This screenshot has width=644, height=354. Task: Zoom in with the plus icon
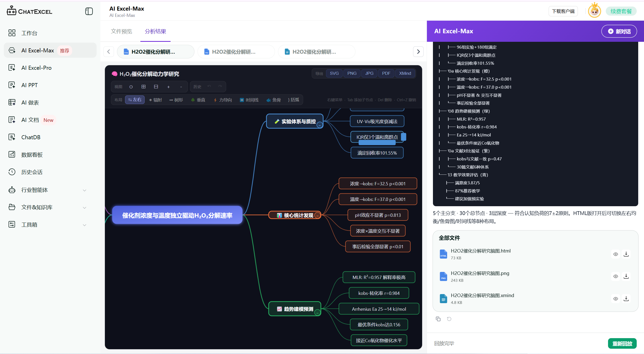(169, 87)
